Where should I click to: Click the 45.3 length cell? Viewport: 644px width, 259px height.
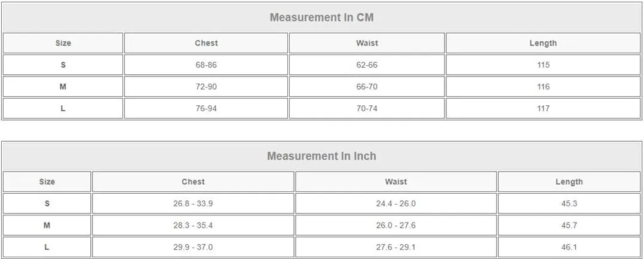pos(569,203)
